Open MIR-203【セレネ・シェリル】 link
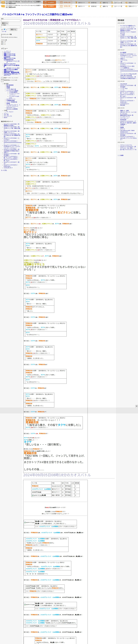138x644 pixels. [128, 112]
